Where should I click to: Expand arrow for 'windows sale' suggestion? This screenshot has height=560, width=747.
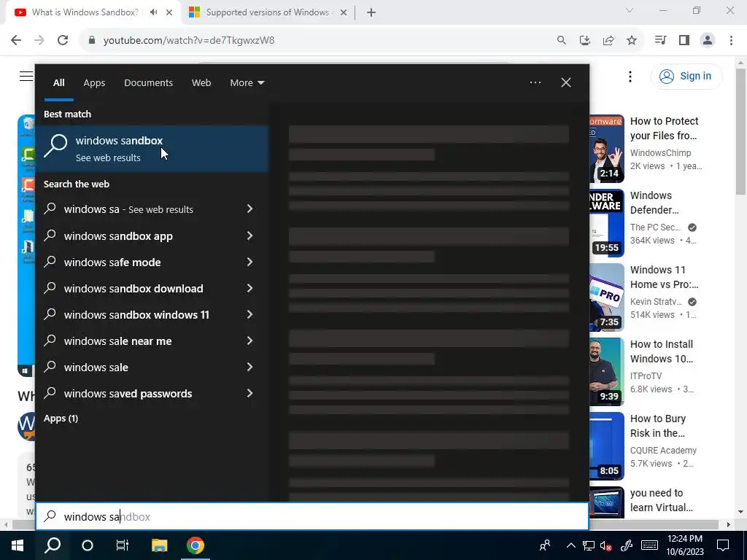coord(249,367)
